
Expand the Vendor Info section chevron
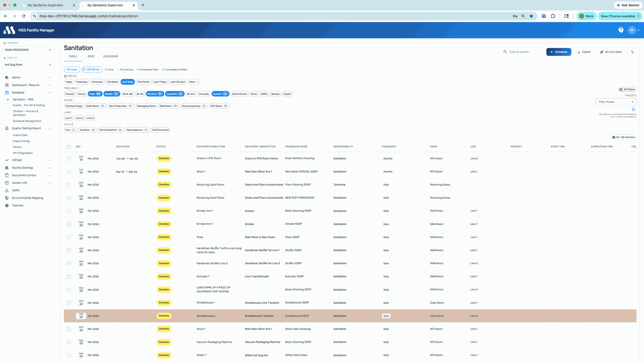point(50,183)
